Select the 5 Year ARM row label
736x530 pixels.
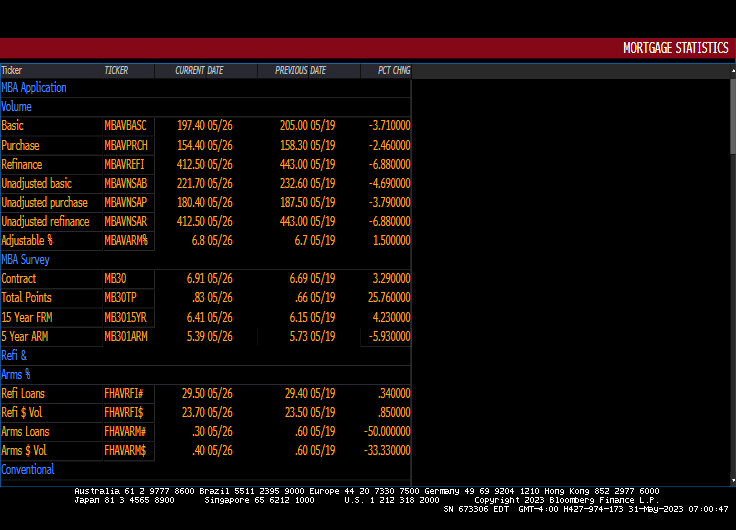click(x=24, y=337)
